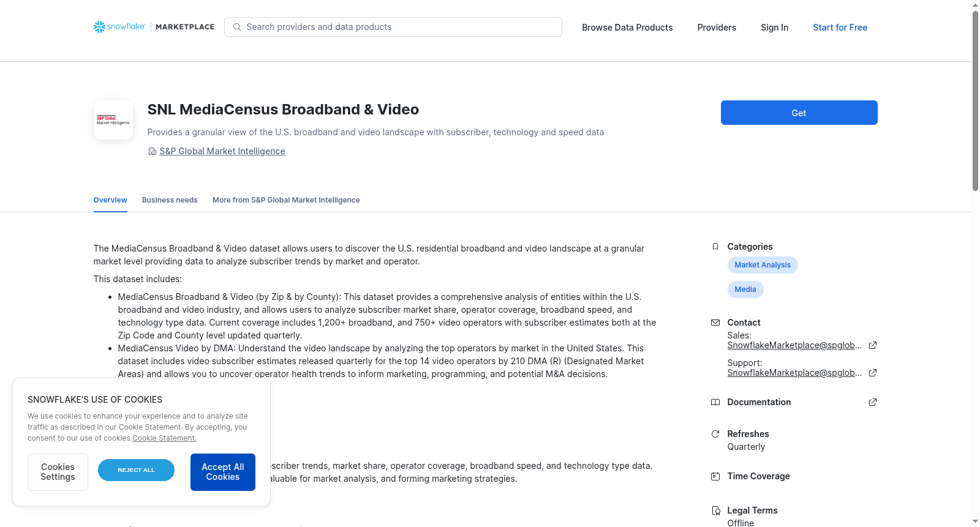Viewport: 980px width, 527px height.
Task: Click the Start for Free link
Action: [840, 28]
